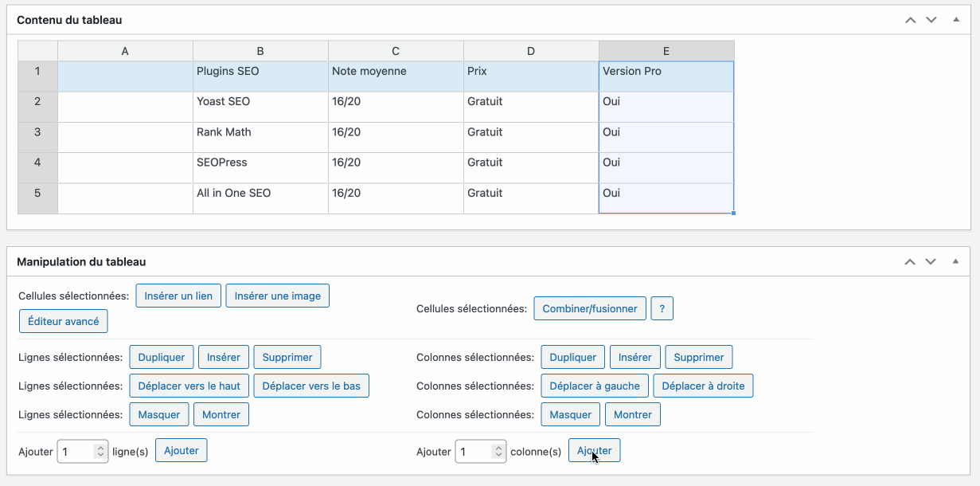
Task: Select row 2 header
Action: click(x=37, y=107)
